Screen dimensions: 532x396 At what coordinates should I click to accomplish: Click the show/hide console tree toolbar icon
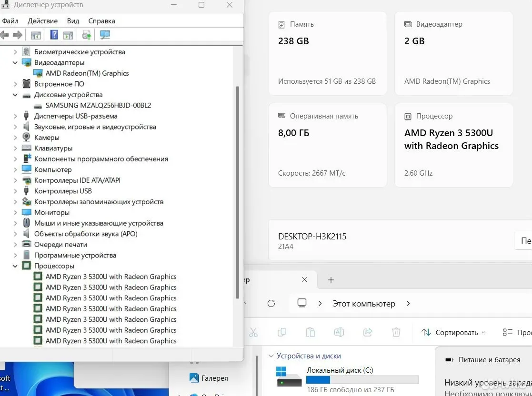(x=36, y=35)
